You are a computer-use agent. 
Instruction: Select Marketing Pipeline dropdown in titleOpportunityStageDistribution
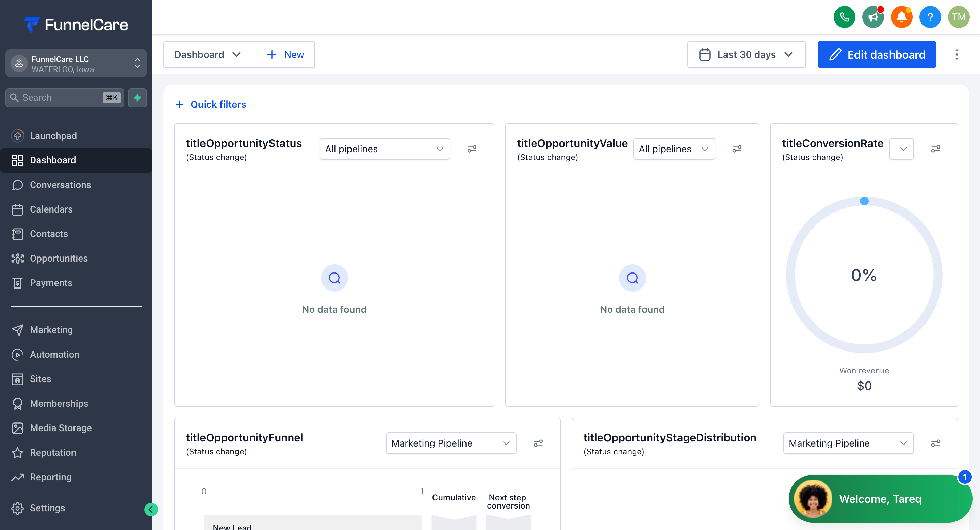(x=848, y=443)
